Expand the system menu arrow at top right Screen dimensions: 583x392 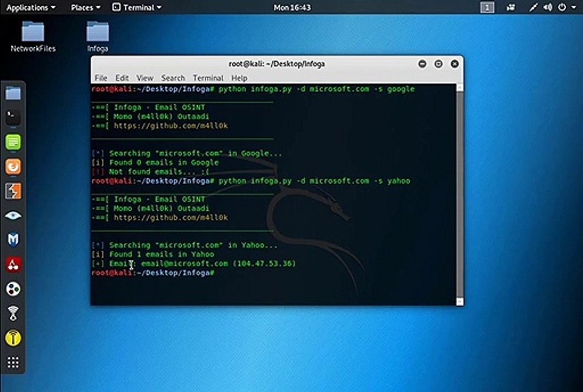click(574, 8)
